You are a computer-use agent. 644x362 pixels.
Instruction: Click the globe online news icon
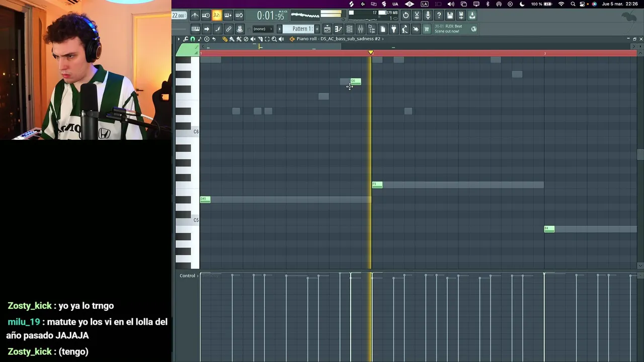click(x=474, y=29)
